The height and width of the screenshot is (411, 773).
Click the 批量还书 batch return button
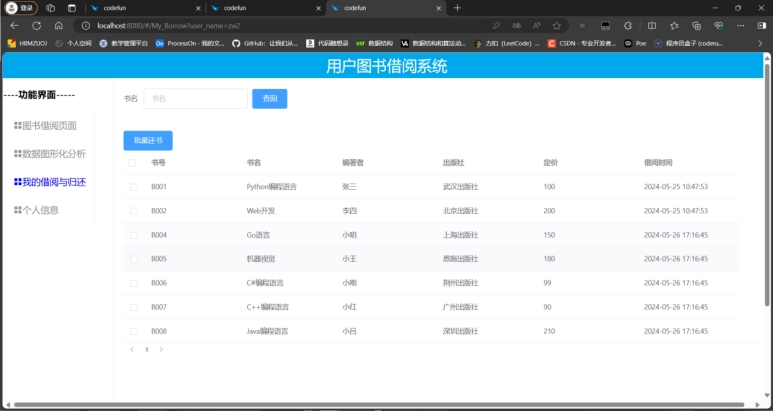point(148,141)
